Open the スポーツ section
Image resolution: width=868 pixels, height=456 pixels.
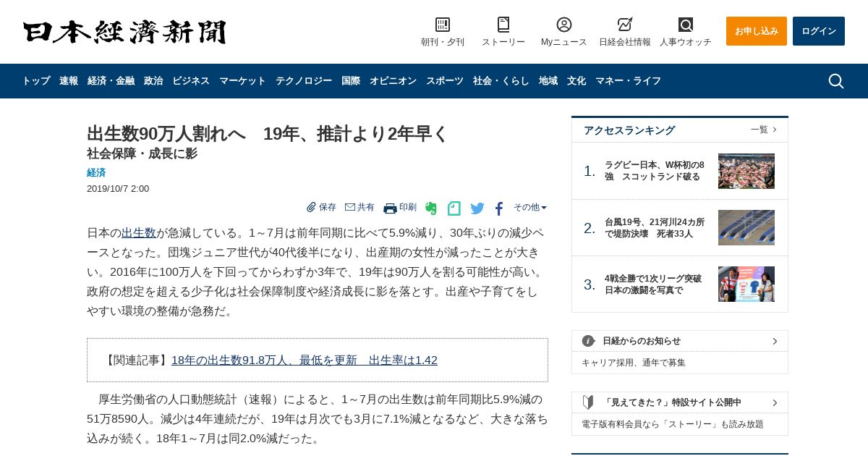(445, 81)
